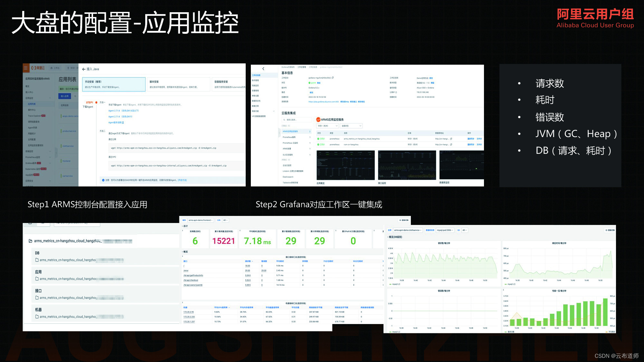Click 面板切换 in the clothservice dashboard
This screenshot has width=644, height=362.
(x=610, y=230)
